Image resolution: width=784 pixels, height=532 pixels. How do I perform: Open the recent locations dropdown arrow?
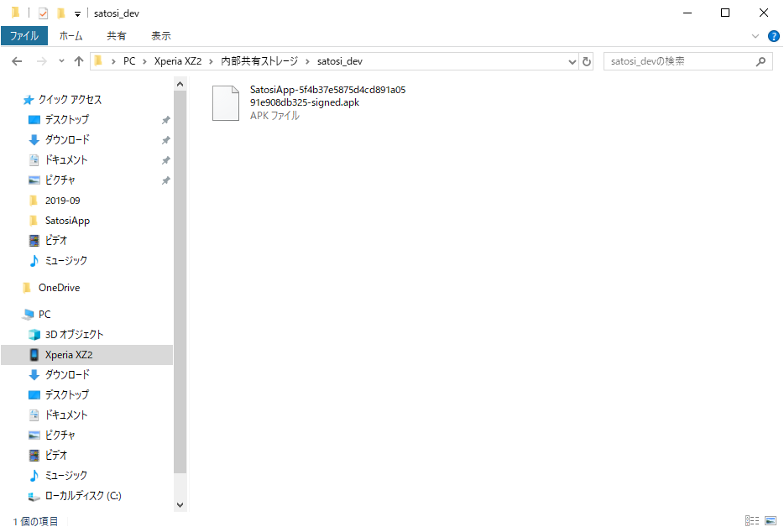coord(61,61)
